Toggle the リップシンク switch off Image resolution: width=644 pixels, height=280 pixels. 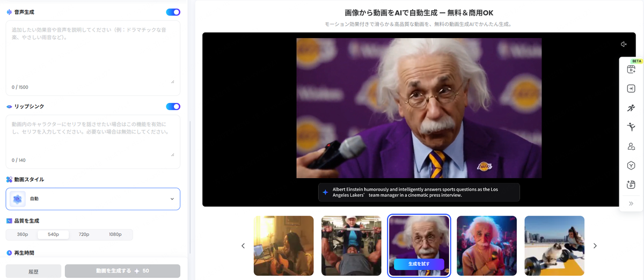pyautogui.click(x=173, y=106)
